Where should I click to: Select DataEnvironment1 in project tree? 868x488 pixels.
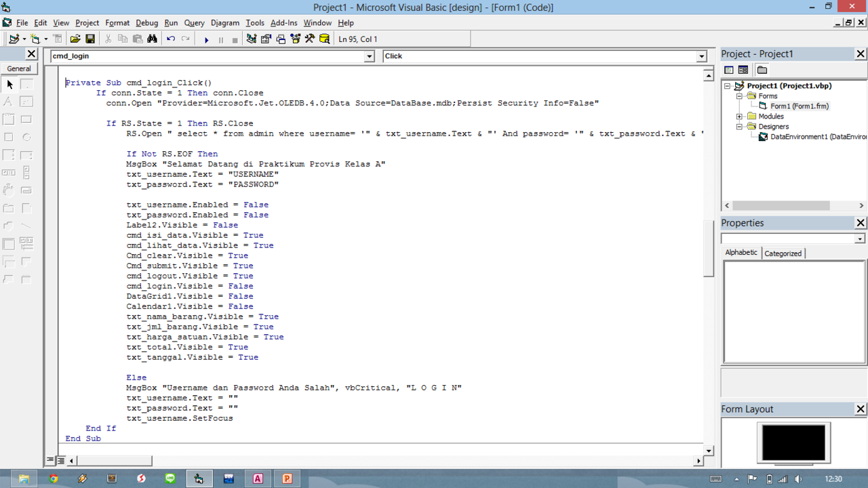point(818,137)
